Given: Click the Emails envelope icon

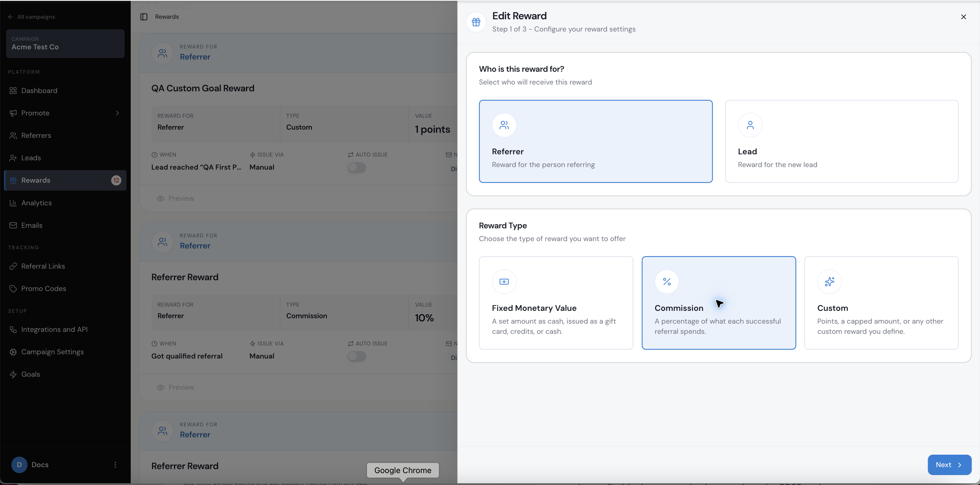Looking at the screenshot, I should click(13, 225).
